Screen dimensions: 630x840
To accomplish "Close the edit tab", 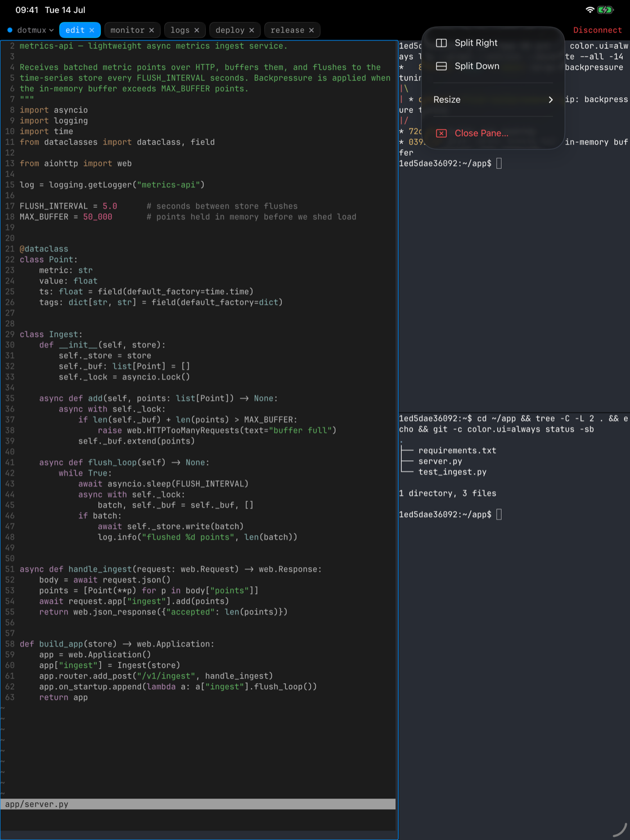I will tap(92, 30).
